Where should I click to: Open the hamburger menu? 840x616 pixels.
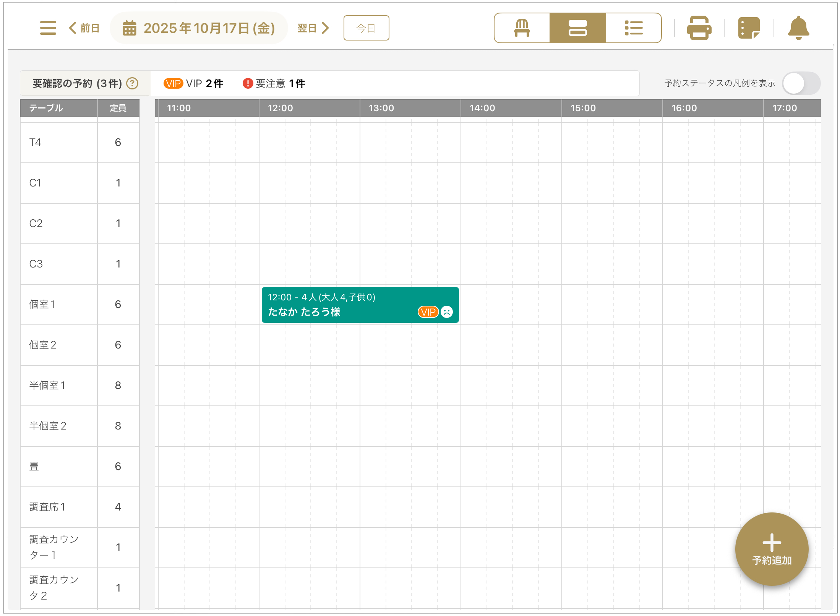pyautogui.click(x=48, y=28)
